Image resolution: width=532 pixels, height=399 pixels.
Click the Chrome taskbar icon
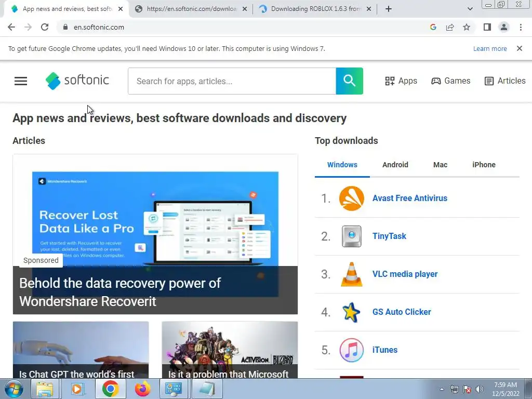[110, 389]
